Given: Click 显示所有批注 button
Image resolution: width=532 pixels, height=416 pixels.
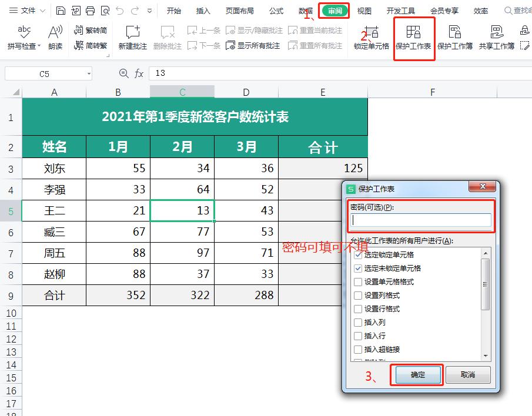Looking at the screenshot, I should [x=253, y=45].
